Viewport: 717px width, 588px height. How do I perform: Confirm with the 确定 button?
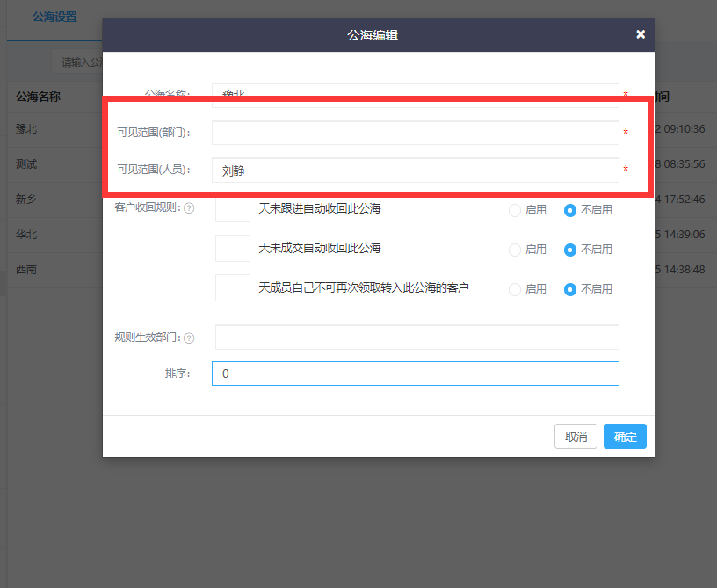tap(625, 436)
